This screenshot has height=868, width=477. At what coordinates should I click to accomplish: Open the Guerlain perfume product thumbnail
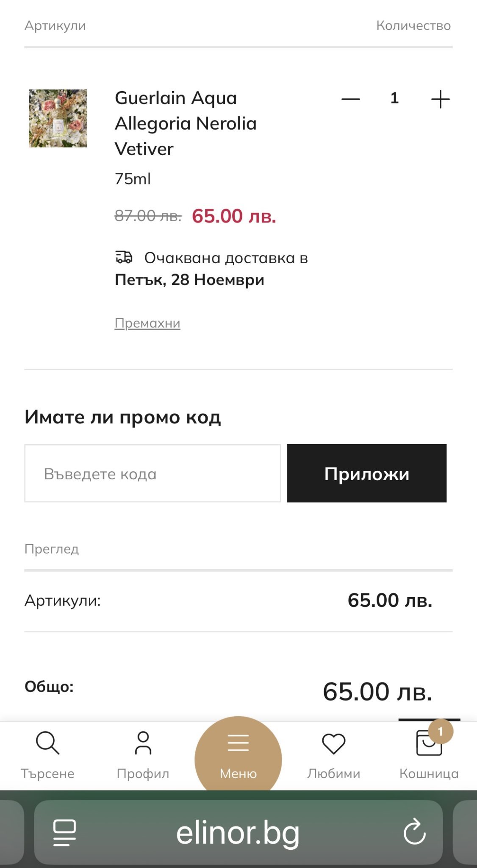coord(58,118)
